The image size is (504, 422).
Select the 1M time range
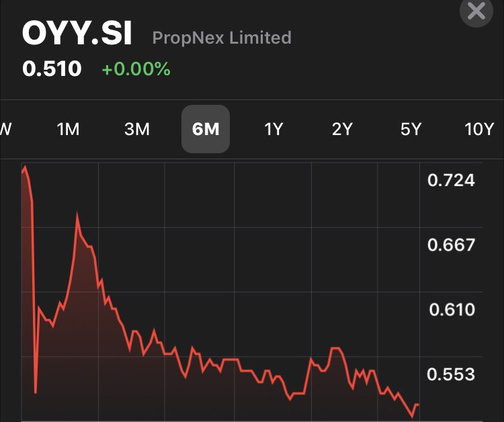tap(69, 129)
